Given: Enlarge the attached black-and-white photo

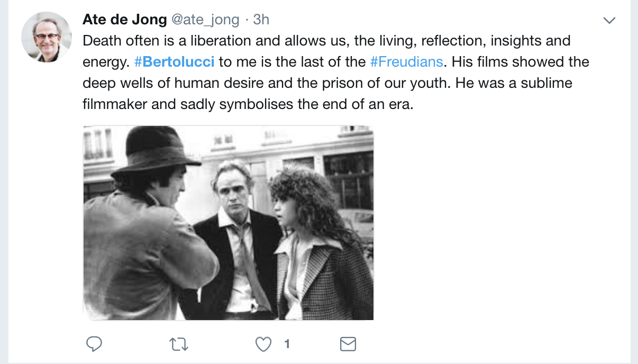Looking at the screenshot, I should [x=228, y=223].
